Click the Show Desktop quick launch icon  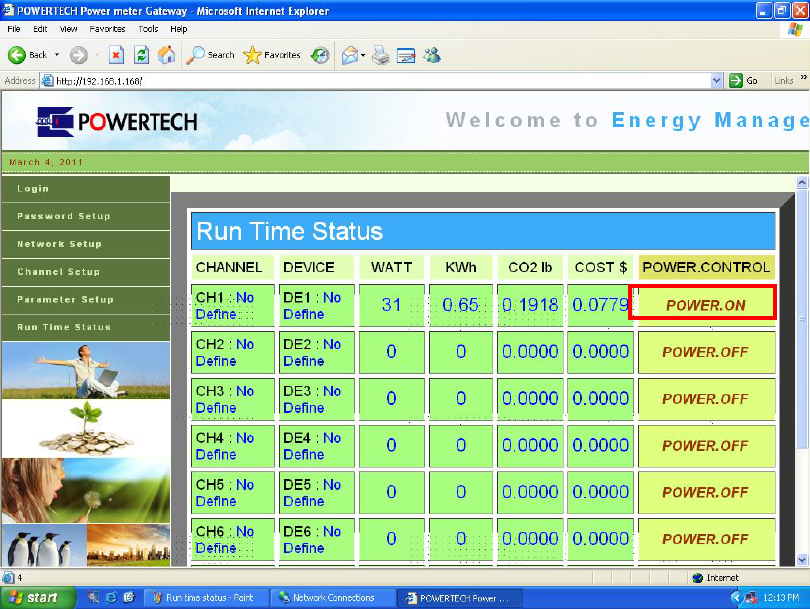click(x=93, y=598)
